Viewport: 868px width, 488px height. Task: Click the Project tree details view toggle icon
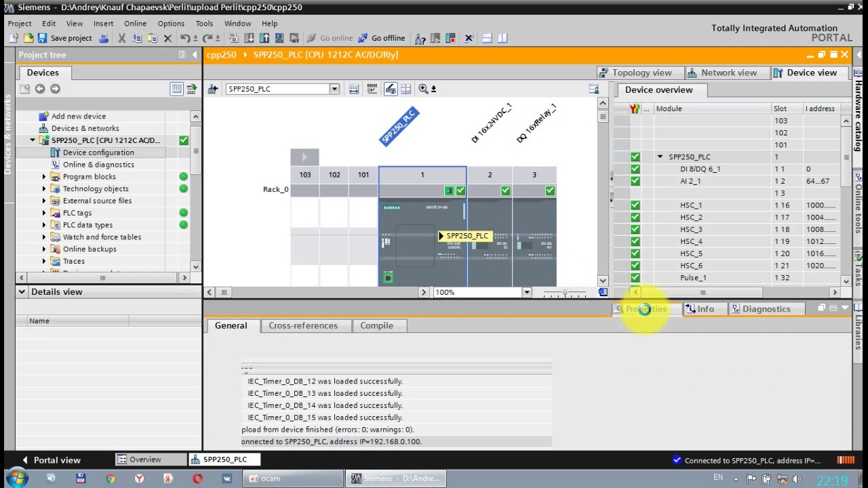[x=176, y=89]
